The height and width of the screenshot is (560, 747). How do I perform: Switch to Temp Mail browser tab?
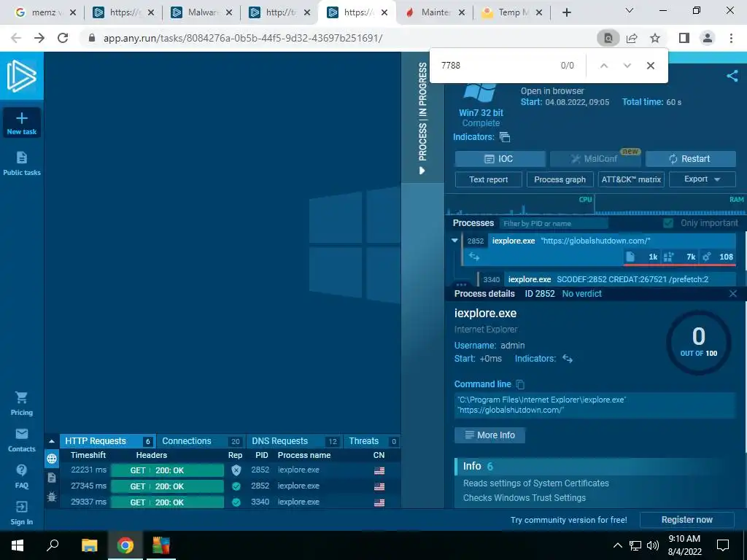pos(511,12)
